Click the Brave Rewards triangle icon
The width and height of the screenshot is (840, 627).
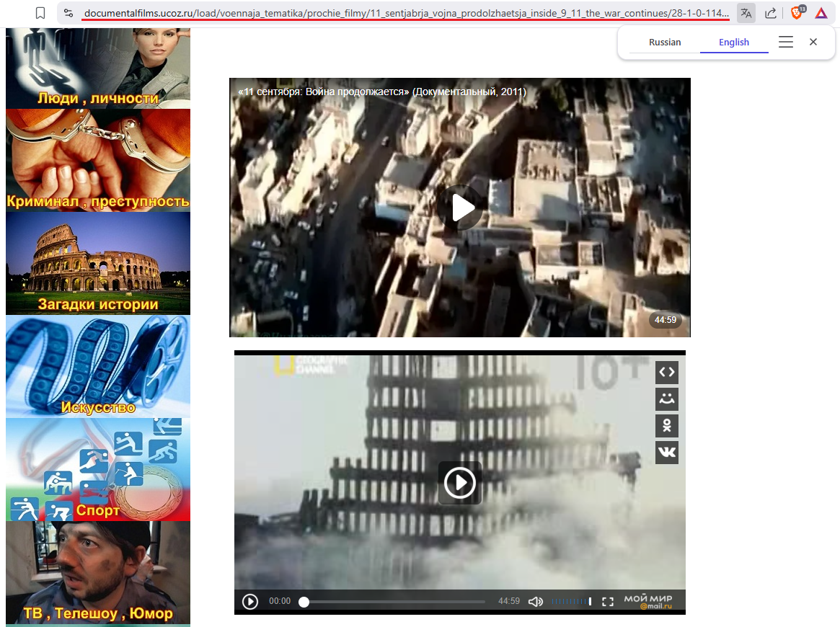point(821,13)
